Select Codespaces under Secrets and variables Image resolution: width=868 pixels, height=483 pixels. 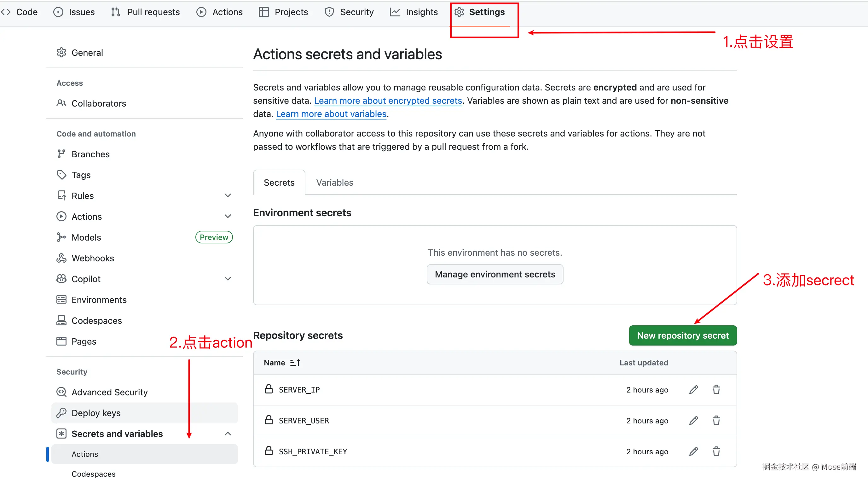[x=93, y=474]
